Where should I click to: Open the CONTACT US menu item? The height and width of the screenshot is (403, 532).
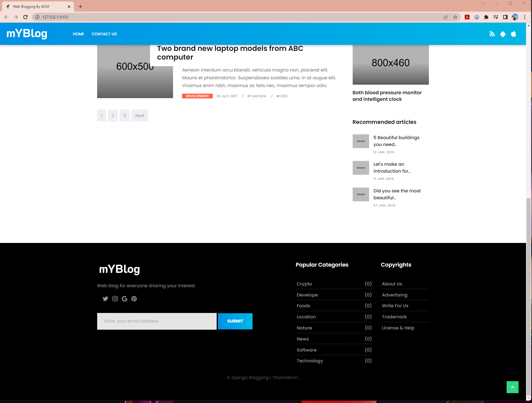pos(104,34)
